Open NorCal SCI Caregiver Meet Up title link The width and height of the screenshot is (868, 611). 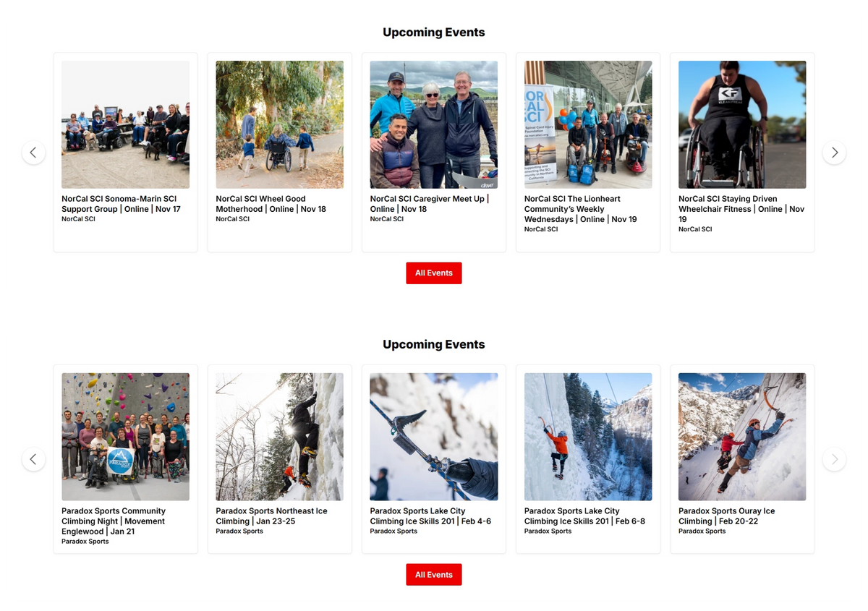tap(430, 204)
